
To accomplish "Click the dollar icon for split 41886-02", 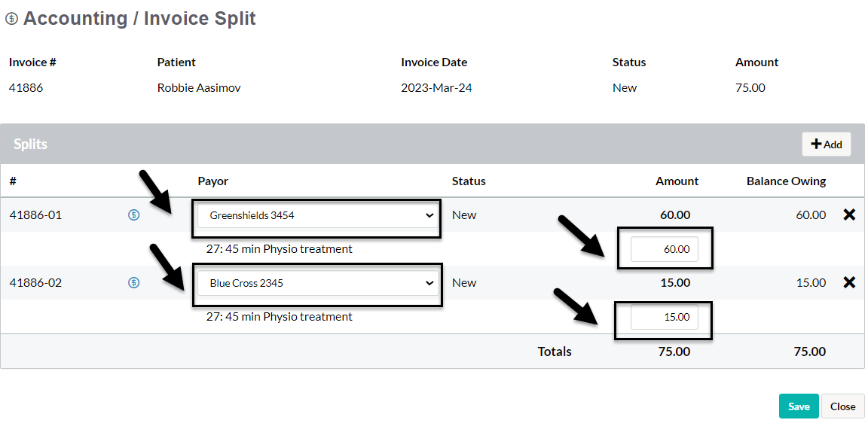I will click(133, 283).
